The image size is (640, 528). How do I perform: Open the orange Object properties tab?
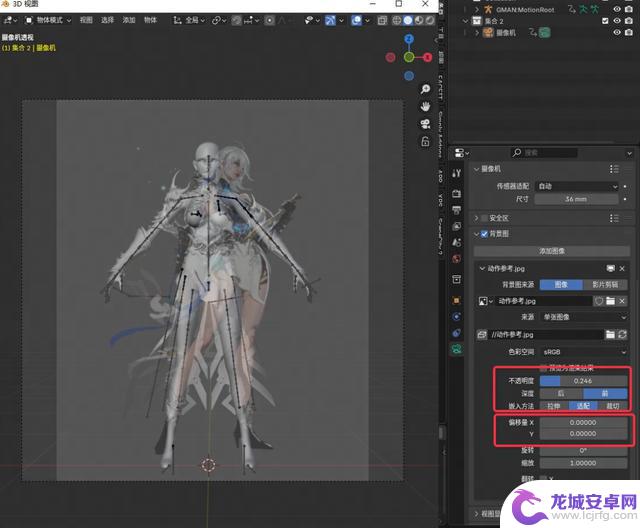pyautogui.click(x=457, y=300)
